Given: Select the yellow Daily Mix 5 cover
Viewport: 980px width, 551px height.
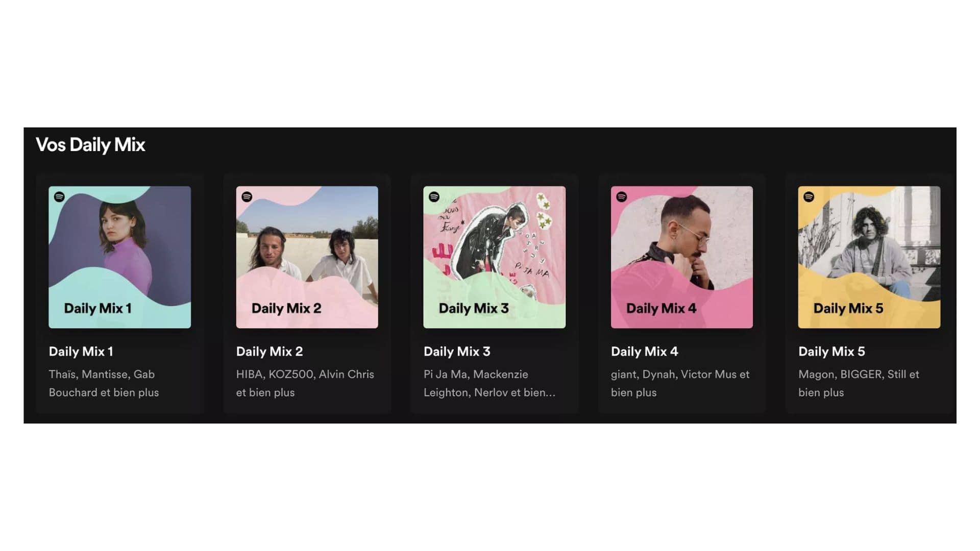Looking at the screenshot, I should [x=869, y=257].
